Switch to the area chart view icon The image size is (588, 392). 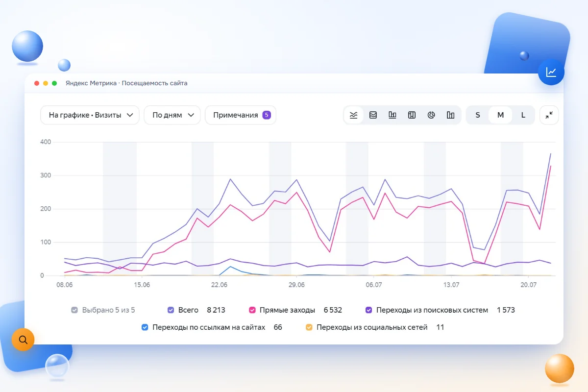[373, 115]
